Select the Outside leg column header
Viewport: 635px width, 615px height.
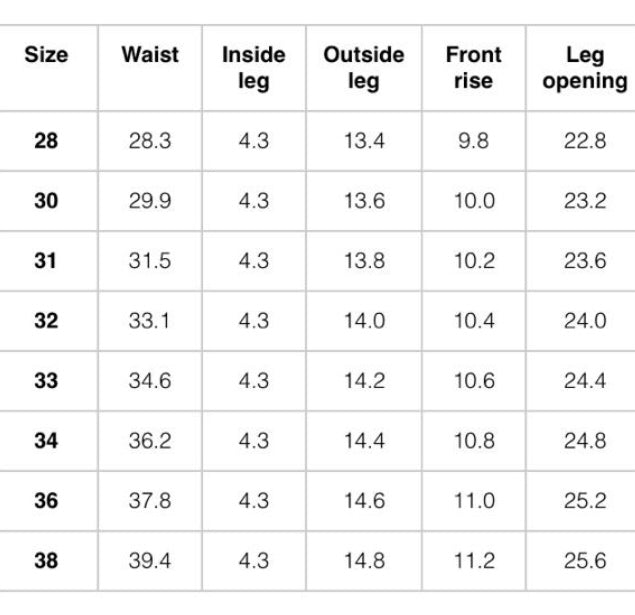pyautogui.click(x=363, y=68)
